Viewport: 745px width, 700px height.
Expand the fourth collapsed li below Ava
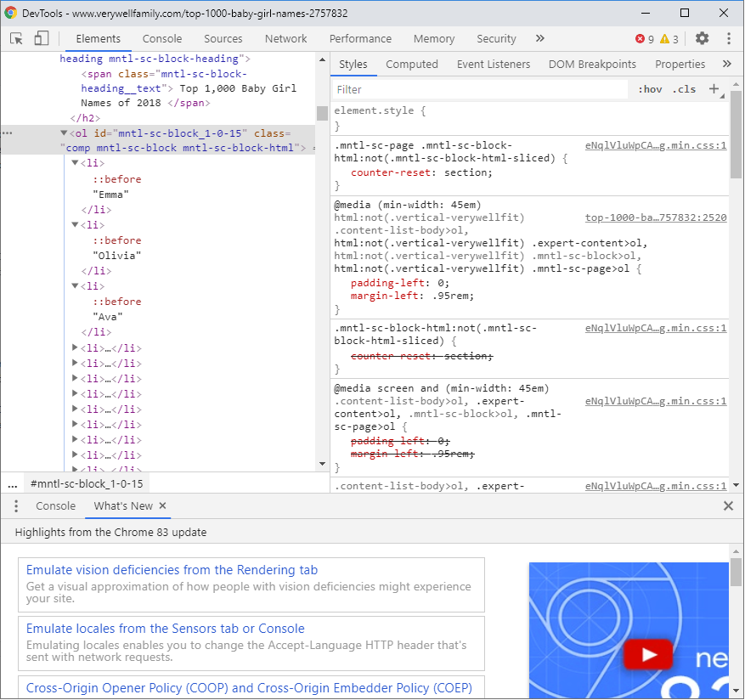click(75, 393)
